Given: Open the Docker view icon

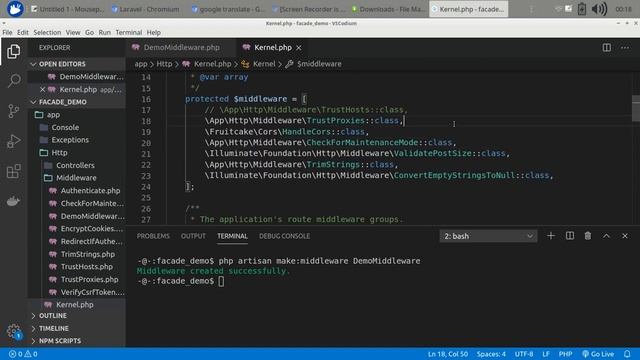Looking at the screenshot, I should pos(13,201).
